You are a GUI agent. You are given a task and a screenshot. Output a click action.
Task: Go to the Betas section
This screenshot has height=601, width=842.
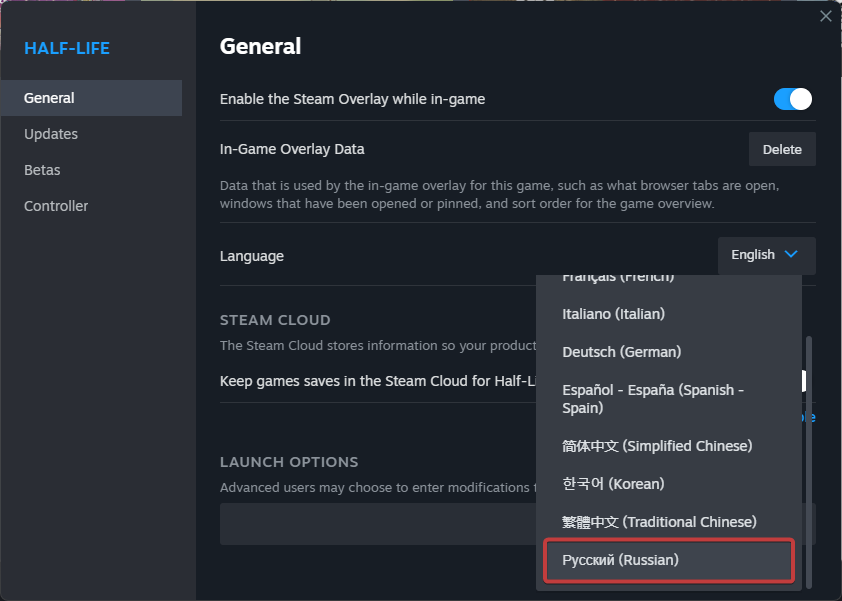pyautogui.click(x=42, y=170)
